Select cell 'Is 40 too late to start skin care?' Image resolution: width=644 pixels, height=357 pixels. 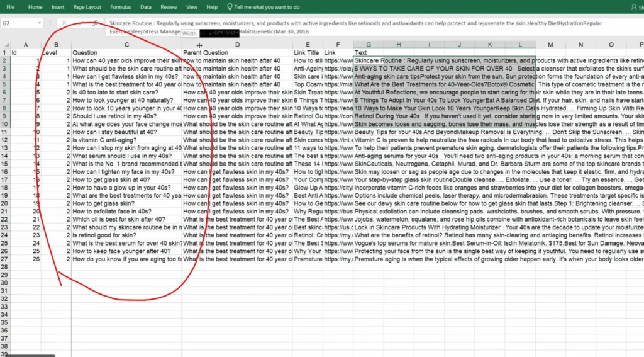126,93
